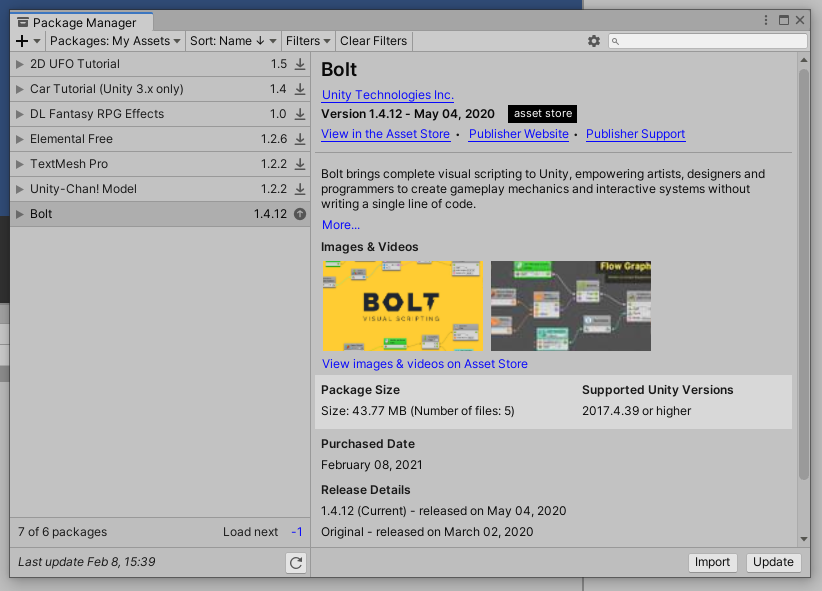Click the More... description link
822x591 pixels.
341,225
